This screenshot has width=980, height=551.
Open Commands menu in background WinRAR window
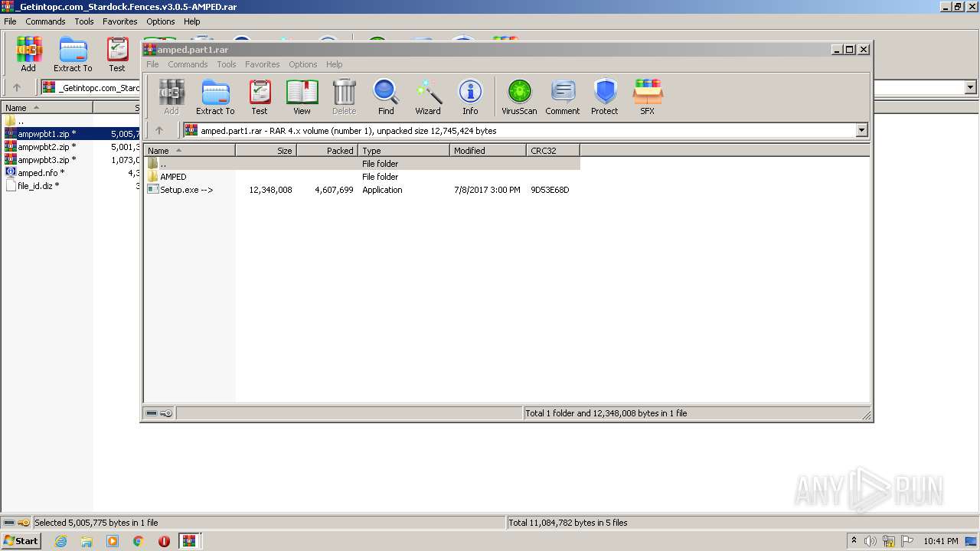[x=45, y=21]
